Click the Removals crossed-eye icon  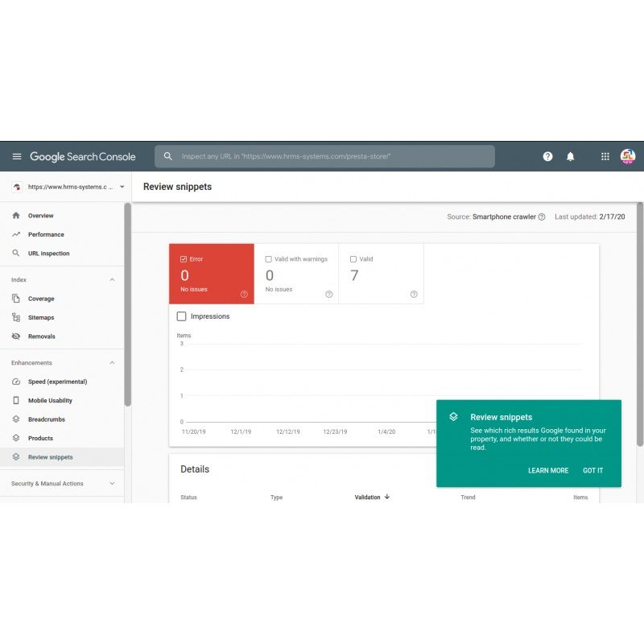pyautogui.click(x=16, y=336)
